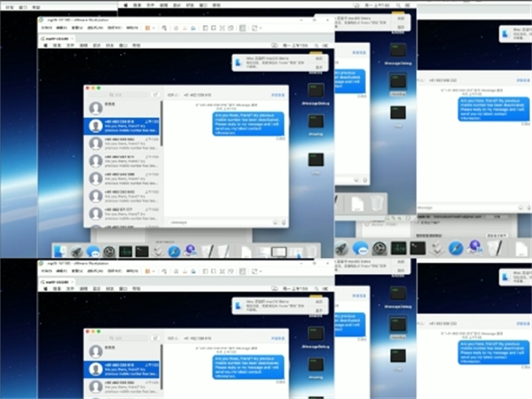Click the compose new message icon in Messages
Image resolution: width=532 pixels, height=399 pixels.
(156, 93)
